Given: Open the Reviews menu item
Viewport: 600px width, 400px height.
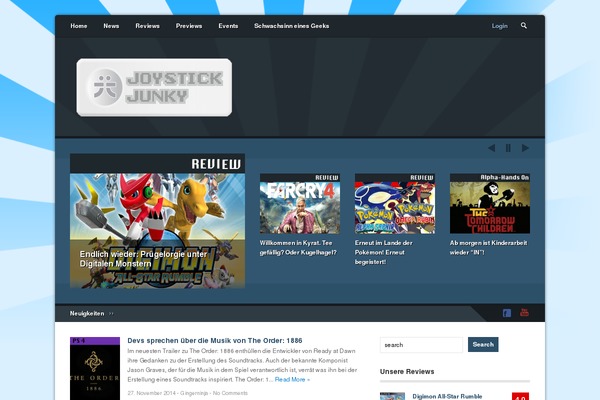Looking at the screenshot, I should pyautogui.click(x=147, y=26).
